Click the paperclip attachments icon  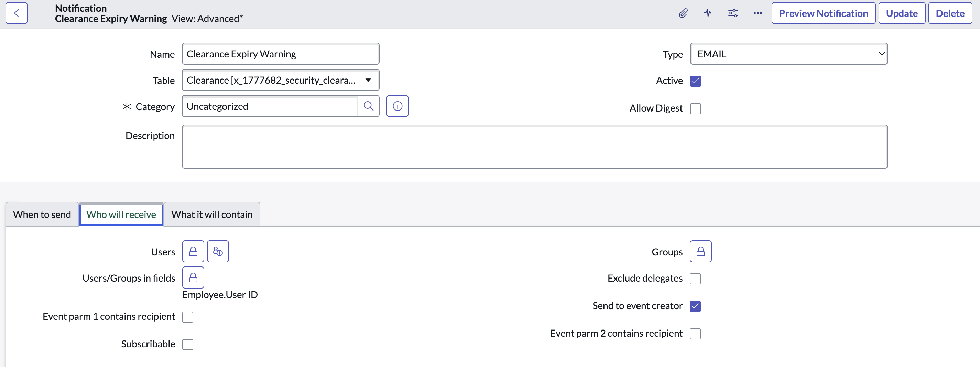click(x=683, y=13)
